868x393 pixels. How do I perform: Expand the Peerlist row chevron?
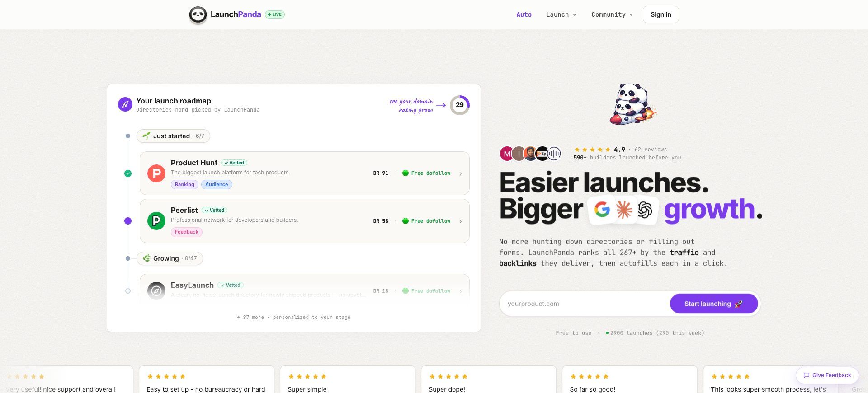tap(461, 221)
